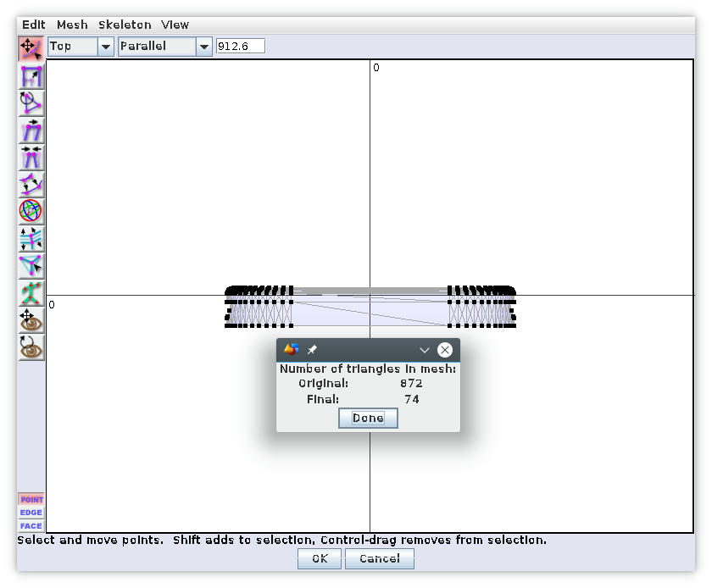Click the status hint about selecting points

(x=282, y=540)
